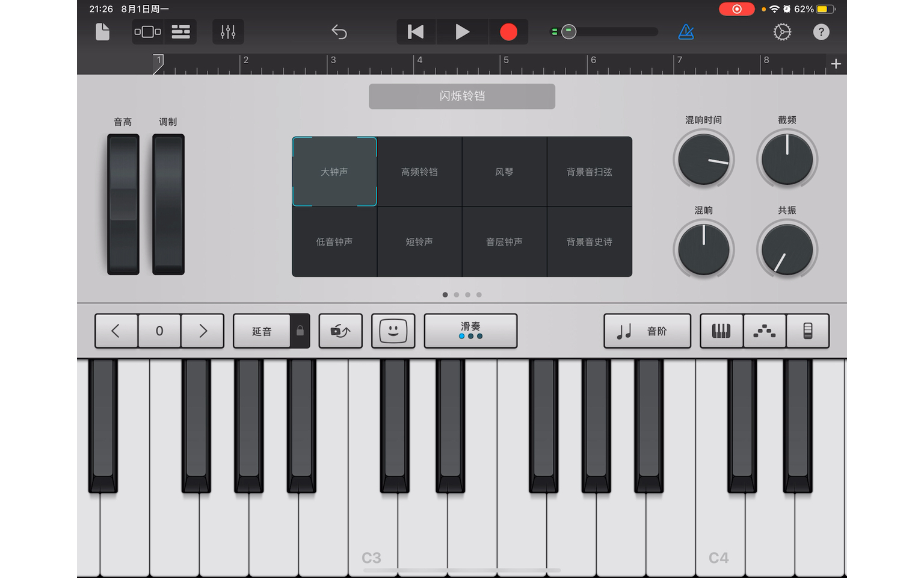Reset octave with the 0 button

coord(159,331)
